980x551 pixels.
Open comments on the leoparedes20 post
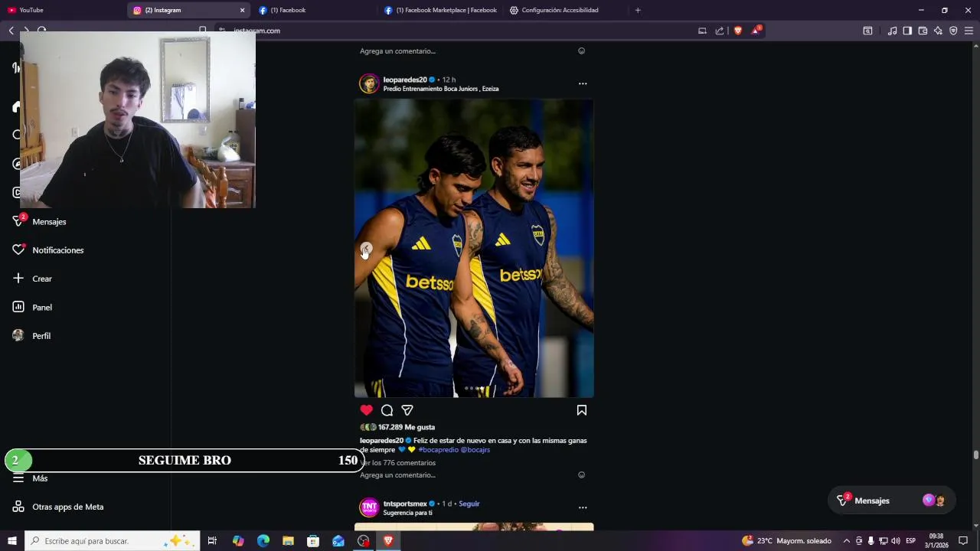pos(387,410)
